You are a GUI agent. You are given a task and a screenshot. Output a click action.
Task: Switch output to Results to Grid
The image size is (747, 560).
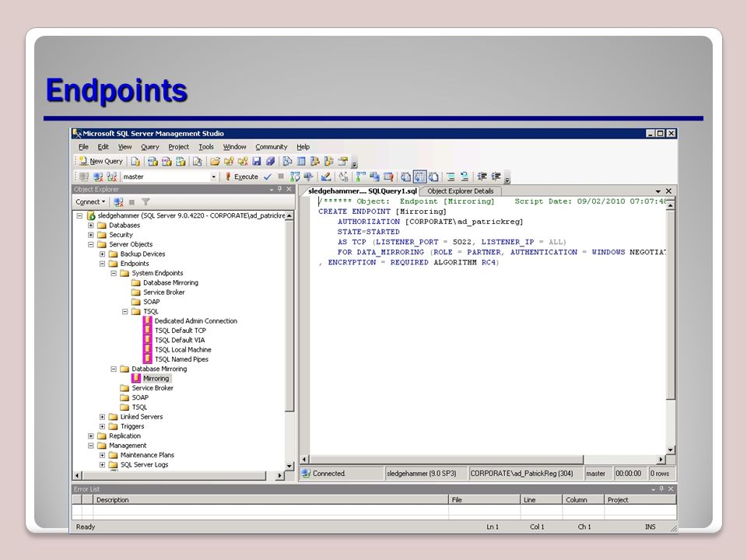click(419, 177)
